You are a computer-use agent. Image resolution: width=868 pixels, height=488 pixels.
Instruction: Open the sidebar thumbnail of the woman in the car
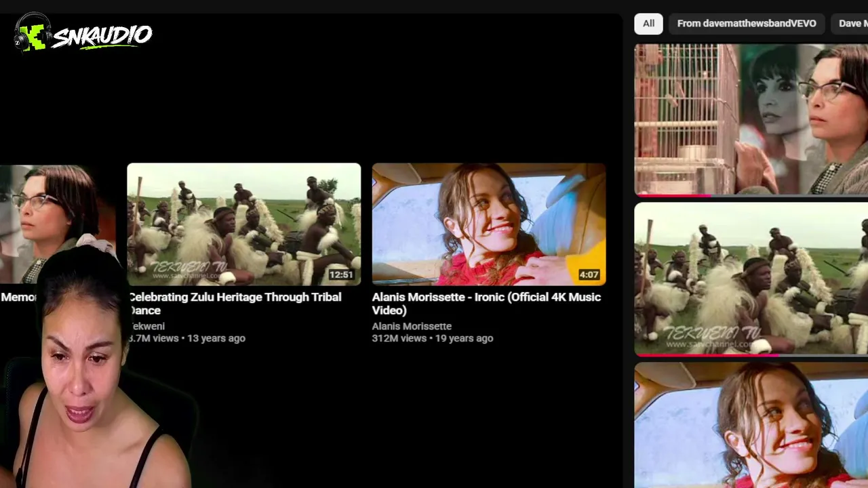tap(751, 425)
